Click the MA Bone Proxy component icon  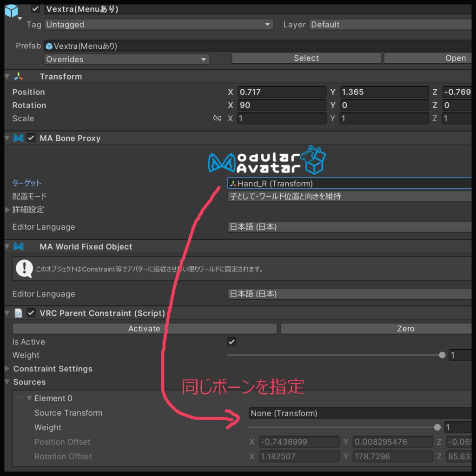coord(19,138)
